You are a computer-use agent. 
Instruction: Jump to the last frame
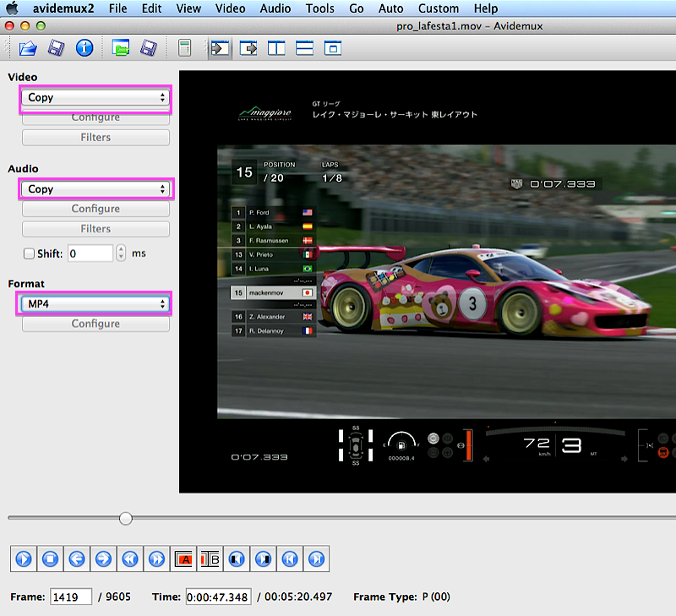coord(316,559)
